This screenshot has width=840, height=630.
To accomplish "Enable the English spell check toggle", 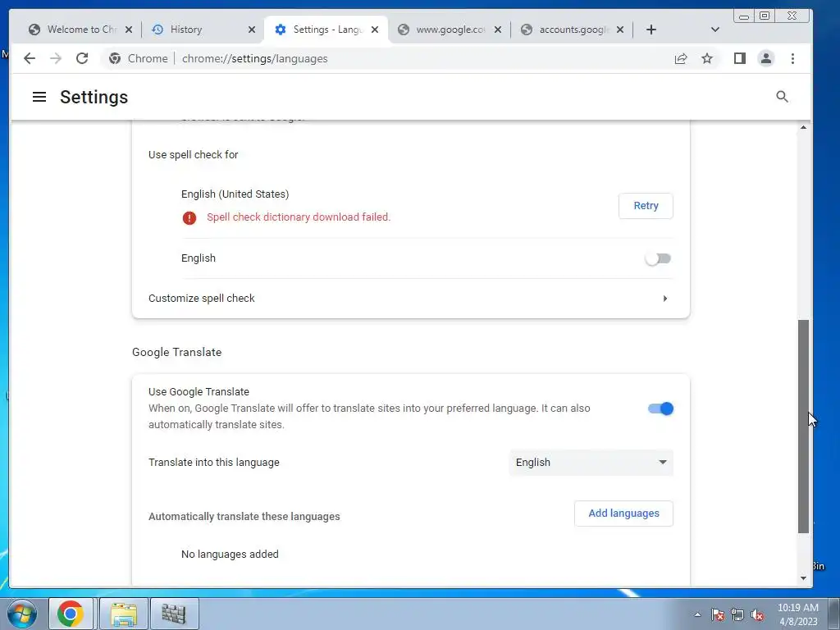I will 659,258.
